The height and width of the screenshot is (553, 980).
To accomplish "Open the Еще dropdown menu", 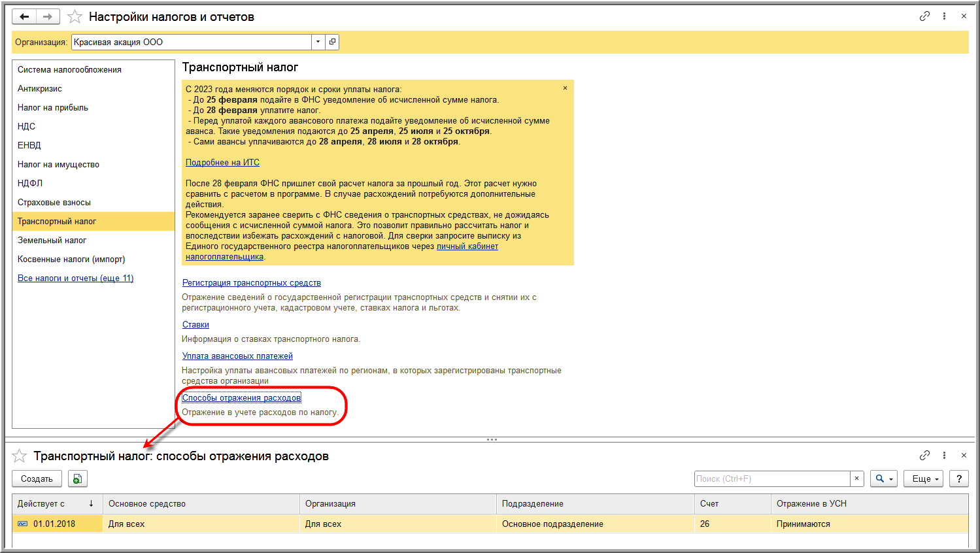I will 924,478.
